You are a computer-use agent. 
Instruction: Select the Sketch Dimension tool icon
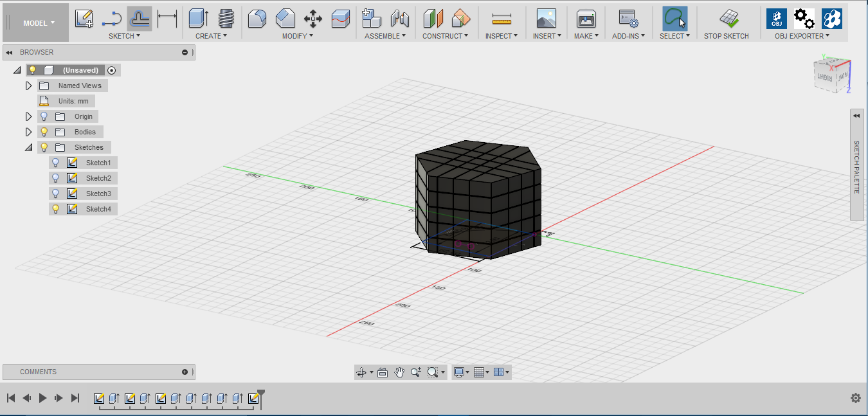[167, 19]
